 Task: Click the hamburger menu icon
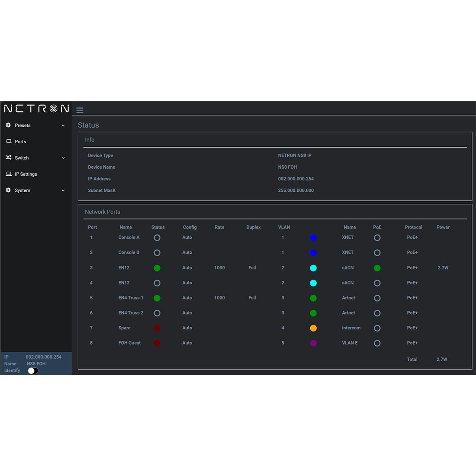[x=80, y=110]
